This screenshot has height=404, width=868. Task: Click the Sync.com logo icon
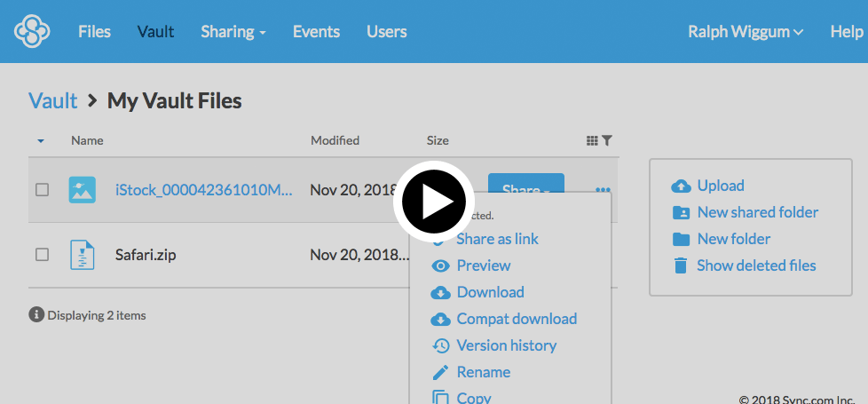(32, 32)
